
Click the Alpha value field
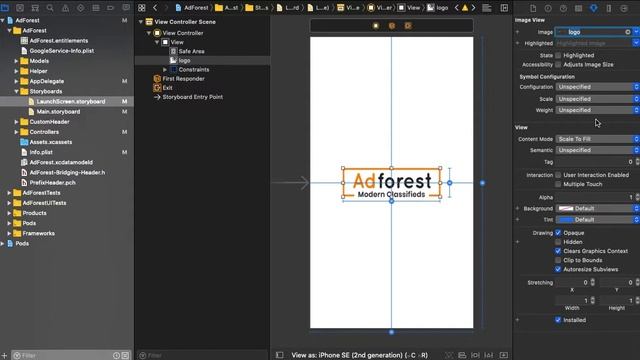coord(594,198)
